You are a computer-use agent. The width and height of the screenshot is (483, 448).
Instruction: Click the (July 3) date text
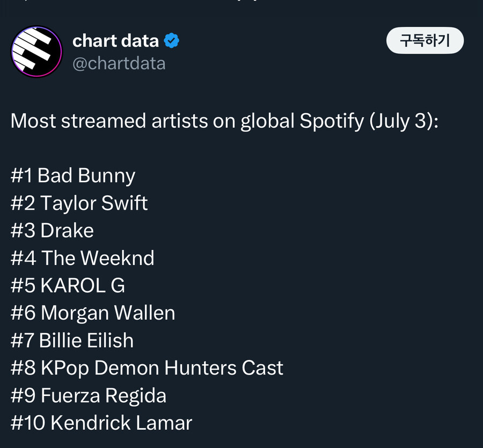coord(403,121)
